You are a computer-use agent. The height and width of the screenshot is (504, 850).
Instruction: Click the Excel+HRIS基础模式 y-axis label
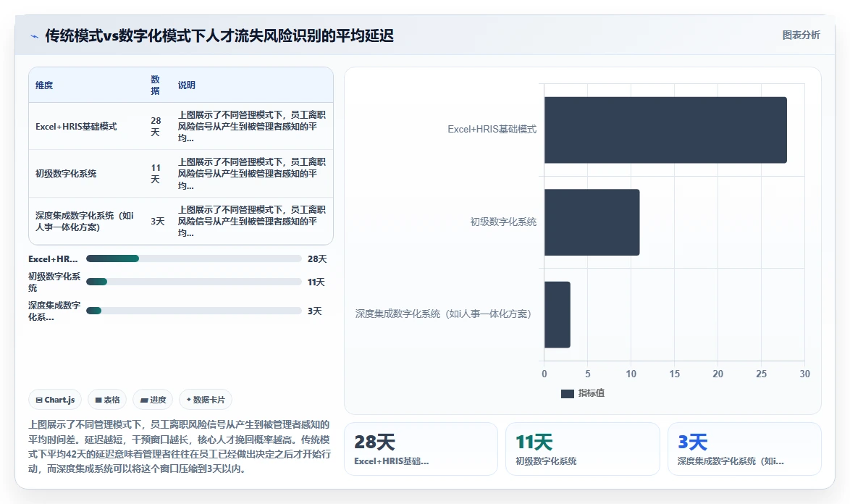click(492, 130)
